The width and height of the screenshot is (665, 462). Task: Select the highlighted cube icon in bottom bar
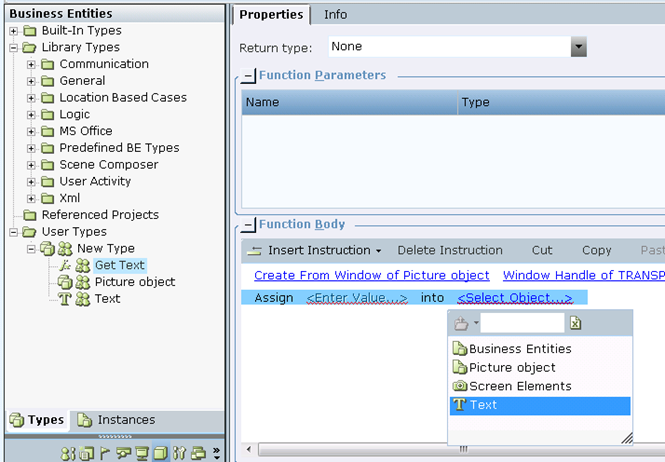[x=160, y=453]
